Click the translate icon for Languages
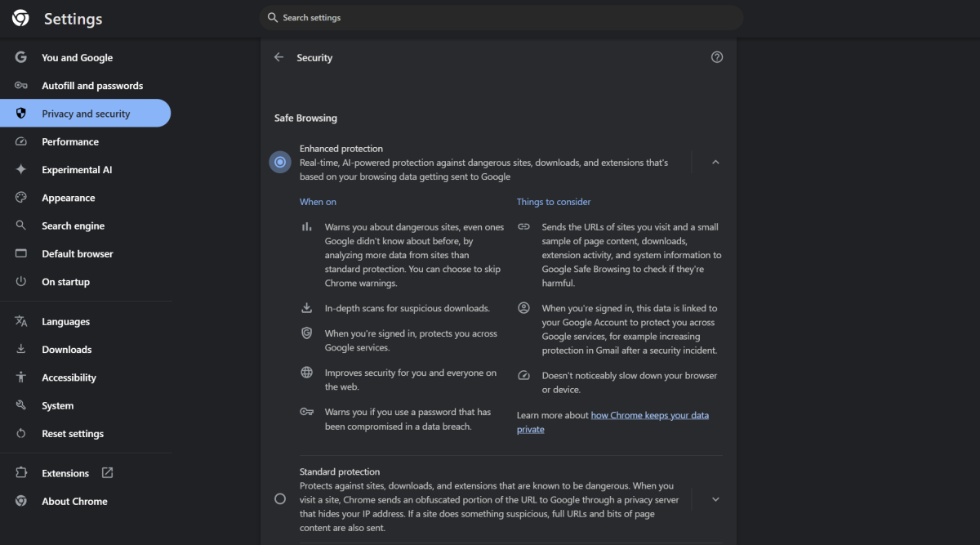This screenshot has width=980, height=545. [x=21, y=321]
